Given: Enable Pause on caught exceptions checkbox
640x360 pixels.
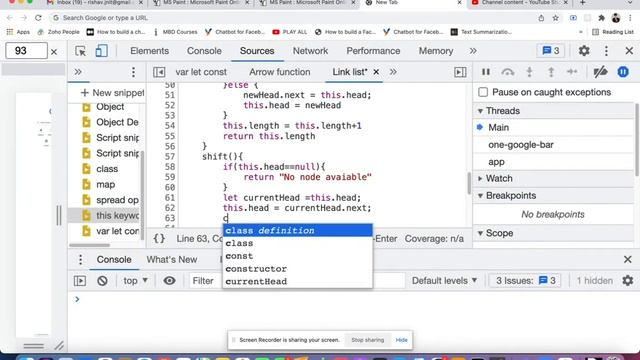Looking at the screenshot, I should [x=483, y=92].
